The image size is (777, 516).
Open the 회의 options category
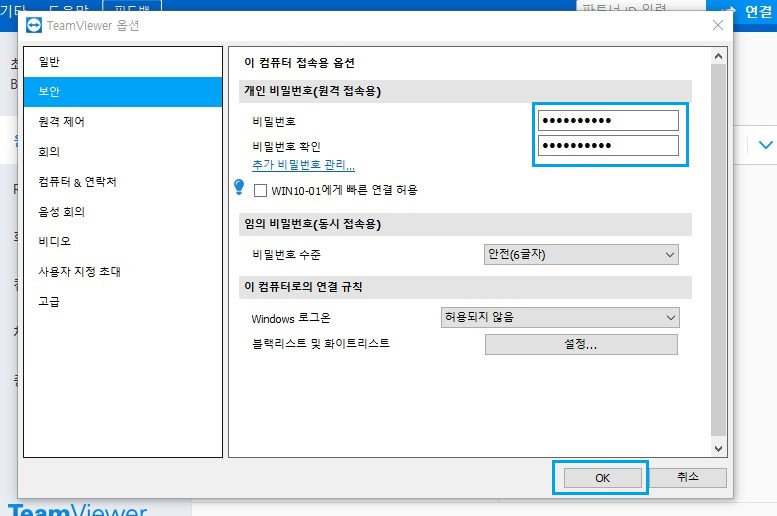tap(123, 152)
